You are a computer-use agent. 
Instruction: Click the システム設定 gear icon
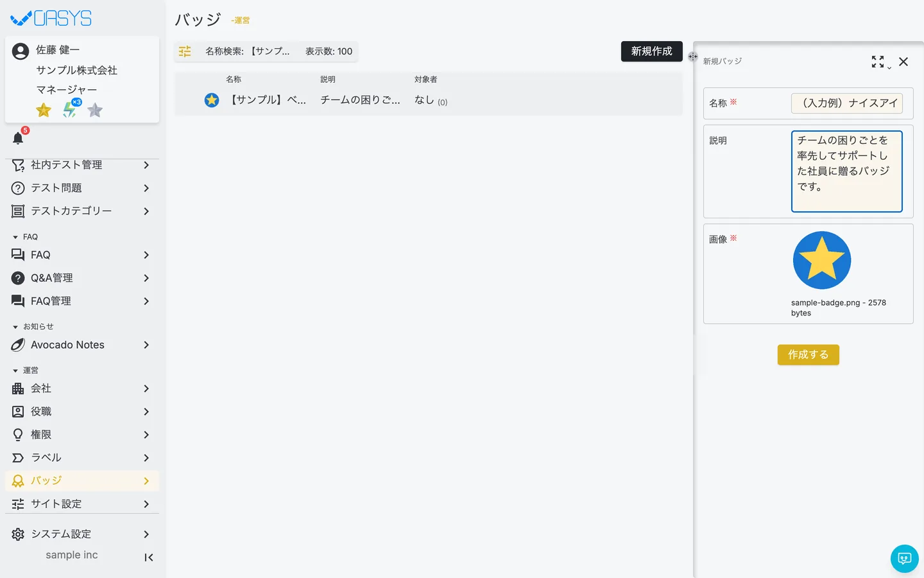(x=18, y=534)
